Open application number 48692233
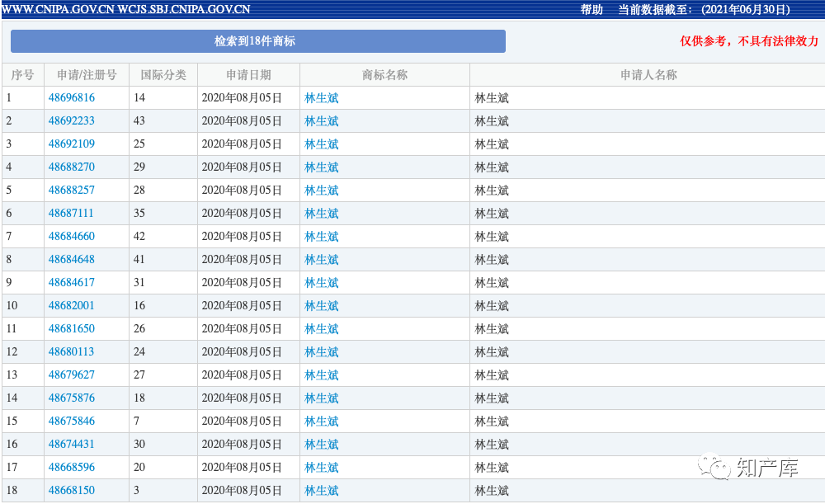 pyautogui.click(x=71, y=121)
